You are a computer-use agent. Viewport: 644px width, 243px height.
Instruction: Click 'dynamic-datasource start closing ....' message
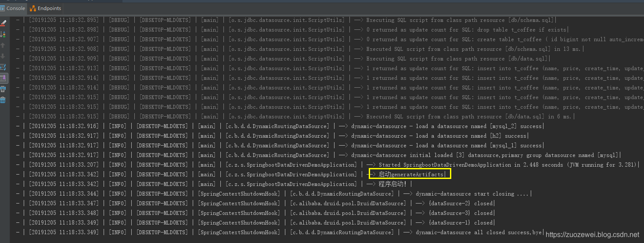472,194
